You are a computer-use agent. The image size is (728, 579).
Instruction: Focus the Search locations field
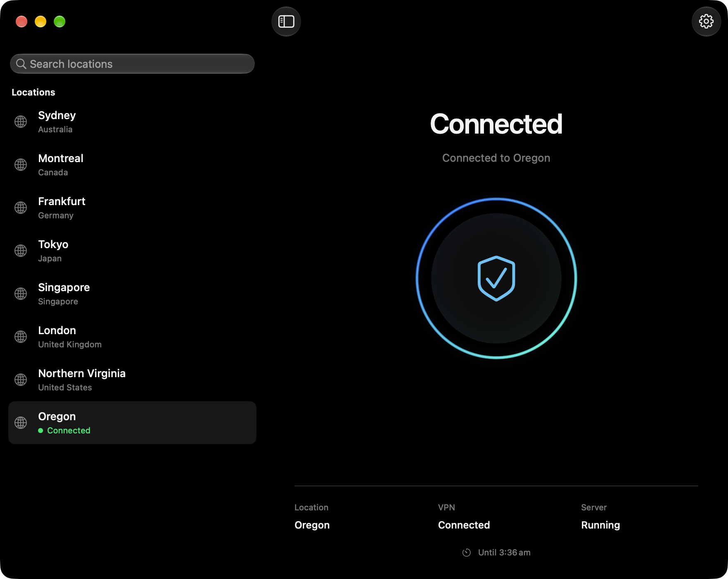(x=132, y=64)
